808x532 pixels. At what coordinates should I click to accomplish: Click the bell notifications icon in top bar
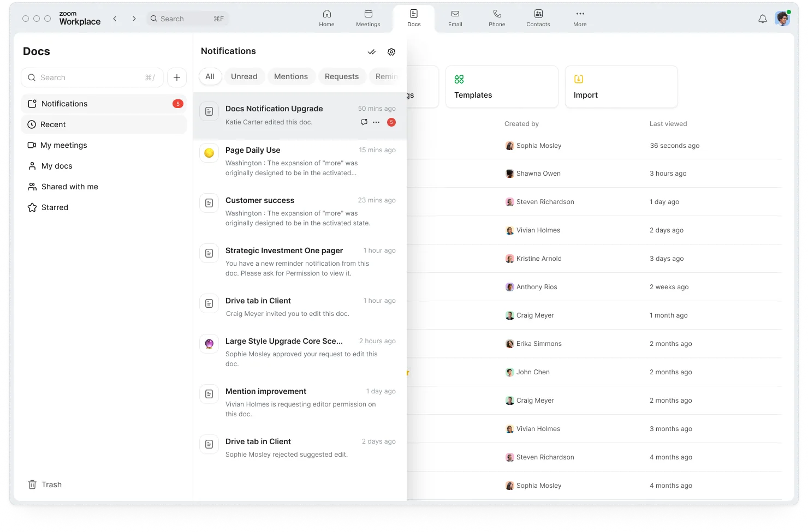coord(763,19)
